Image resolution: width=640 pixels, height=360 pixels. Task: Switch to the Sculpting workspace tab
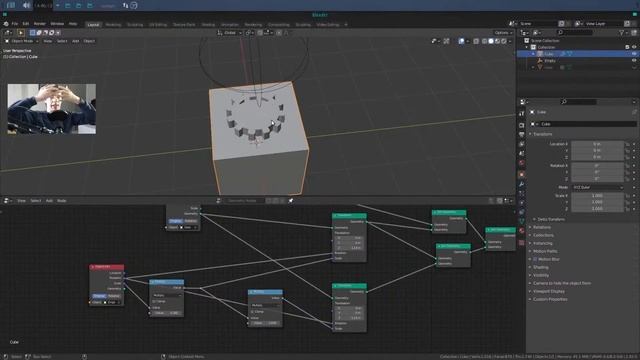pyautogui.click(x=135, y=24)
